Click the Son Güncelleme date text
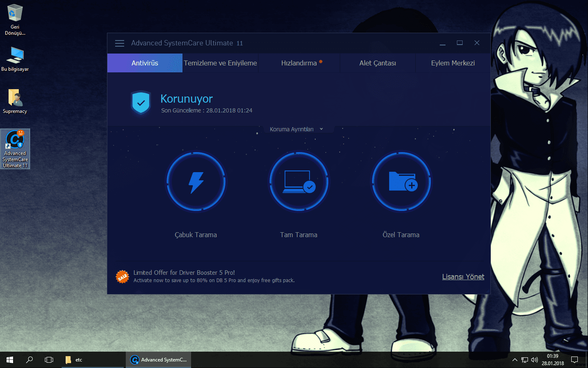Viewport: 588px width, 368px height. 207,110
